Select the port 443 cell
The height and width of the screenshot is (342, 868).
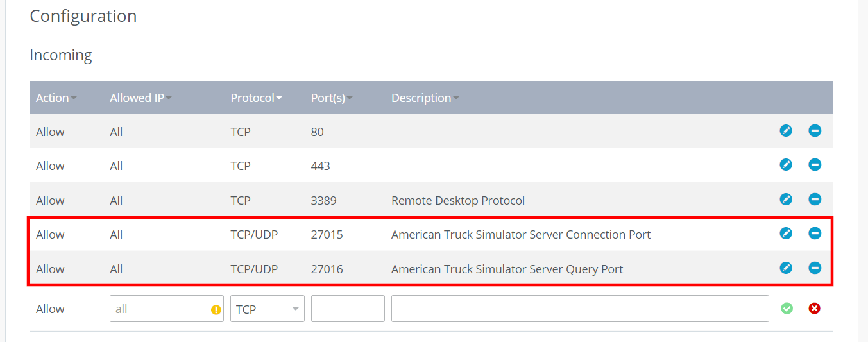coord(320,166)
